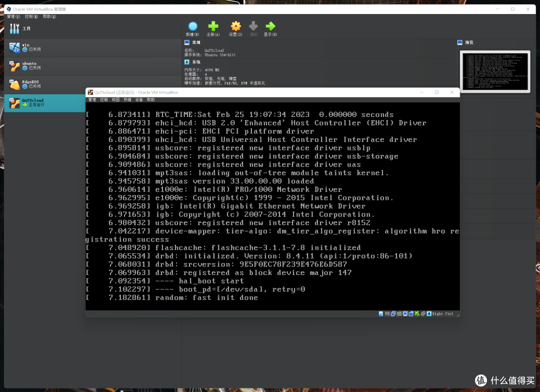Click the 操作系统 Ubuntu (64-bit) detail text
Screen dimensions: 540x392
point(209,55)
